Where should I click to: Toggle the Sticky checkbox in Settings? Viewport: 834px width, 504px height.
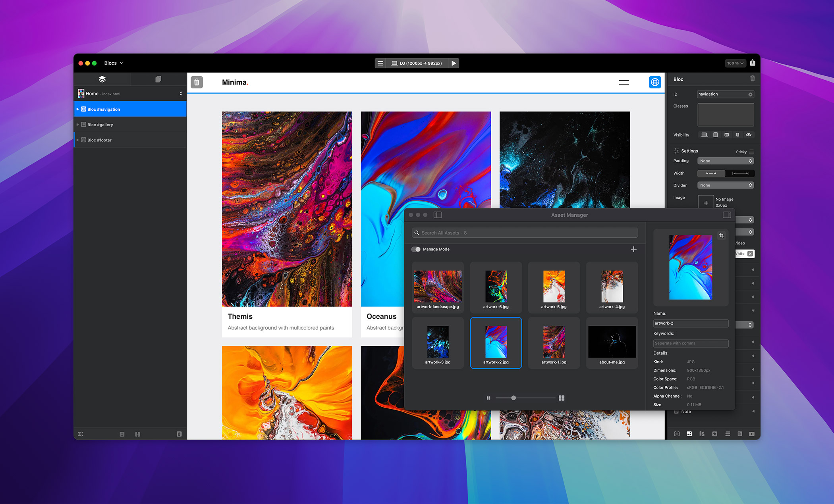click(751, 152)
